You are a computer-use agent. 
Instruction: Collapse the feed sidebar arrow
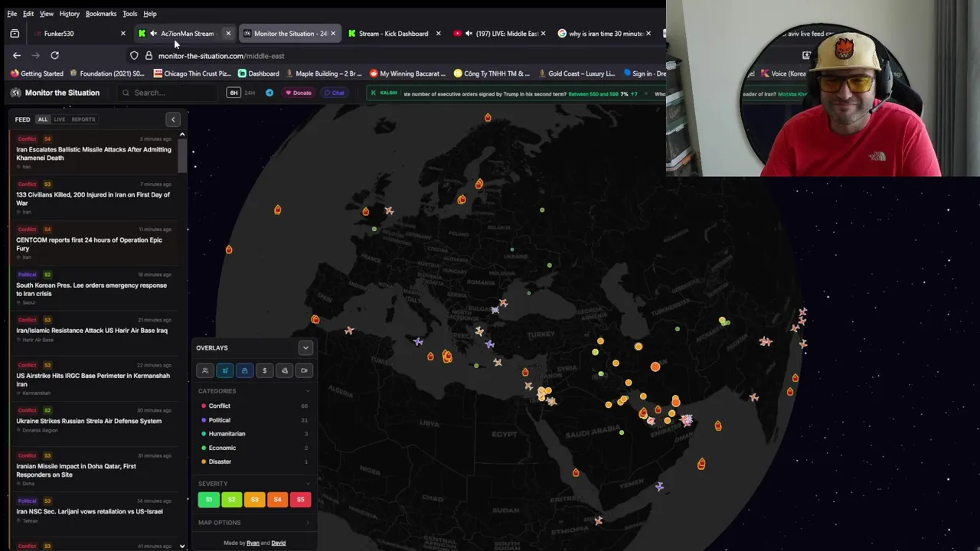pyautogui.click(x=173, y=119)
